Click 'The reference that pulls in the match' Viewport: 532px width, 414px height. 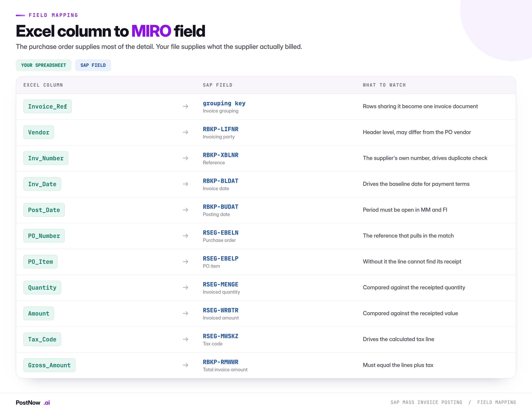(x=408, y=236)
